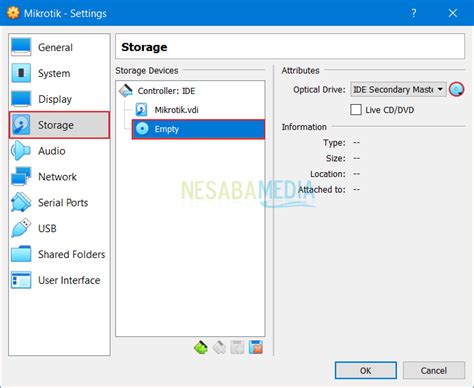Screen dimensions: 474x388
Task: Open the Optical Drive port dropdown
Action: coord(398,89)
